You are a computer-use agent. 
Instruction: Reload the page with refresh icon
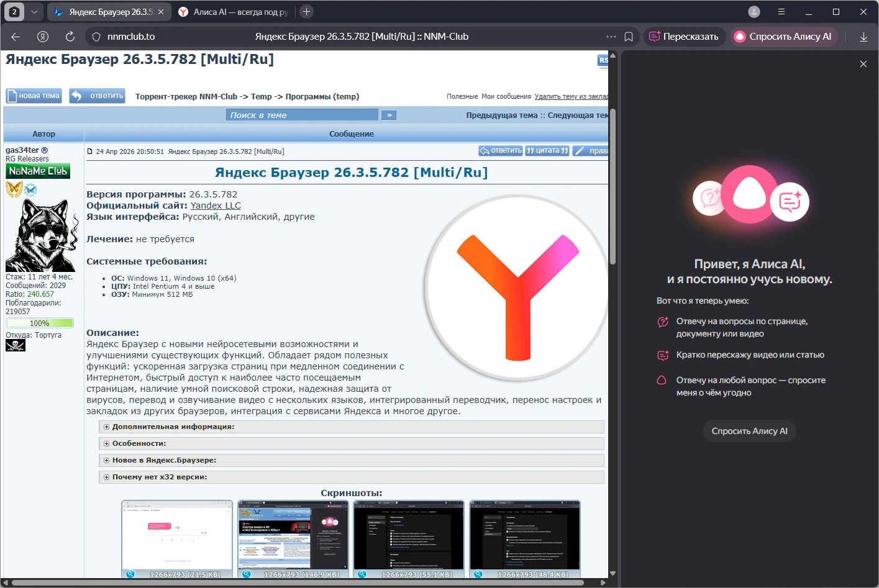coord(70,37)
